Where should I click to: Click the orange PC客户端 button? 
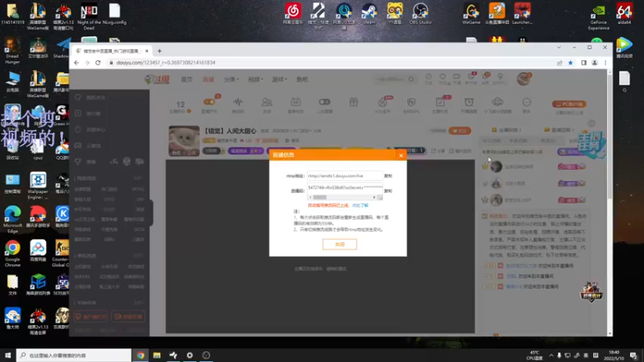[x=569, y=105]
